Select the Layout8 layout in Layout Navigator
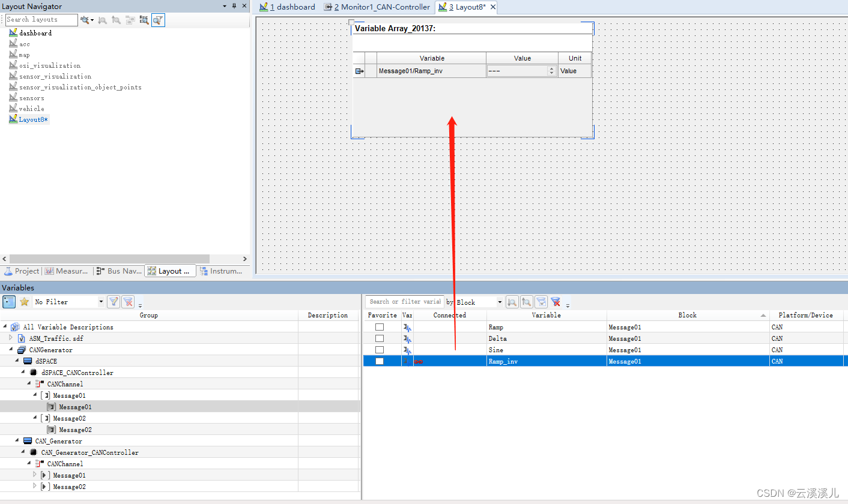The width and height of the screenshot is (848, 504). pyautogui.click(x=32, y=119)
